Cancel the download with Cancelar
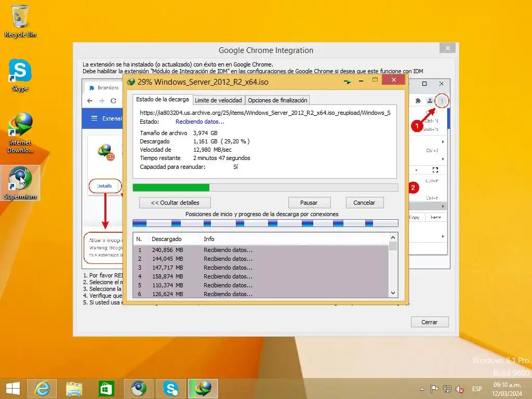 point(364,203)
